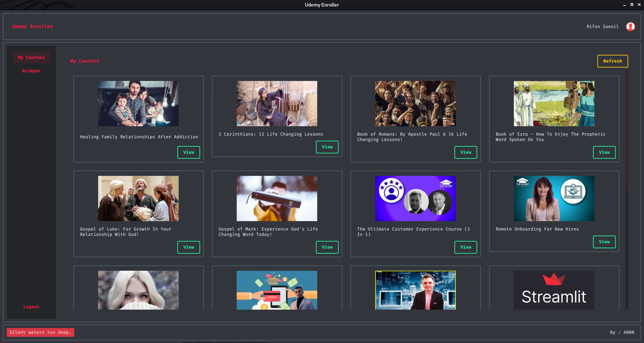Click the Ultimate Customer Experience purple thumbnail
644x343 pixels.
415,198
